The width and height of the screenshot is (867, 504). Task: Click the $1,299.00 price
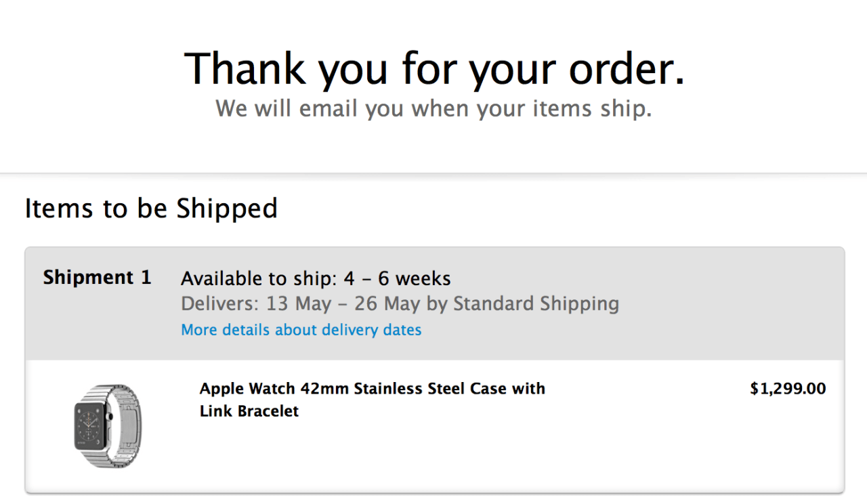(x=788, y=389)
